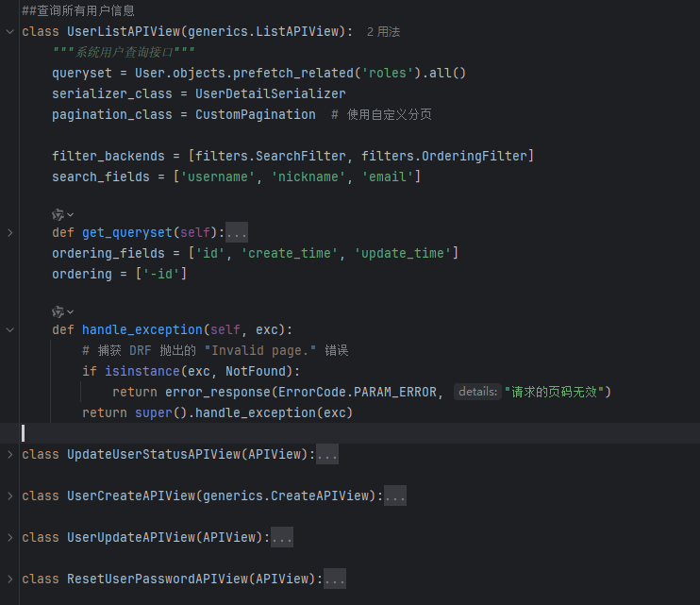This screenshot has height=605, width=700.
Task: Expand UserUpdateAPIView class gutter arrow
Action: (9, 538)
